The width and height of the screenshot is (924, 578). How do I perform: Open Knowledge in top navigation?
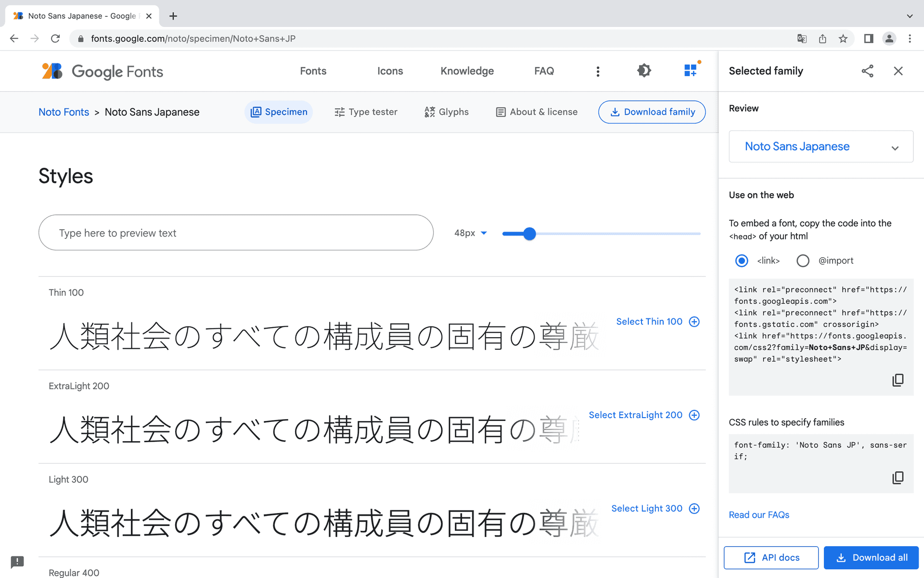[x=467, y=71]
